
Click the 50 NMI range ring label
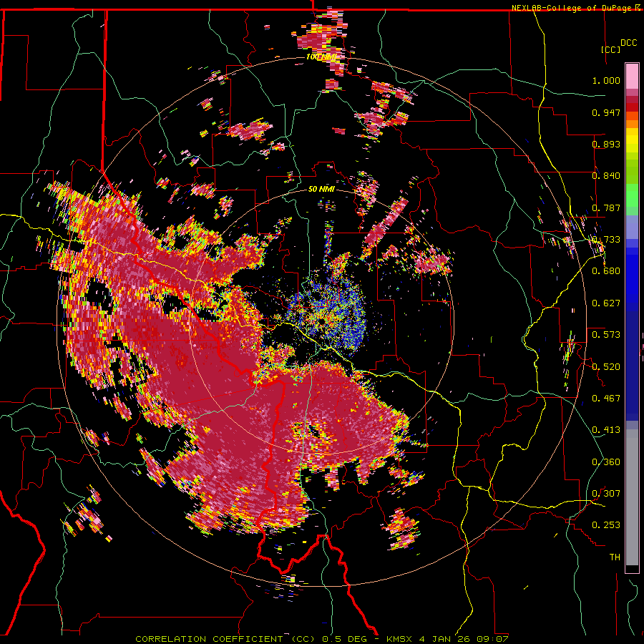(x=321, y=190)
